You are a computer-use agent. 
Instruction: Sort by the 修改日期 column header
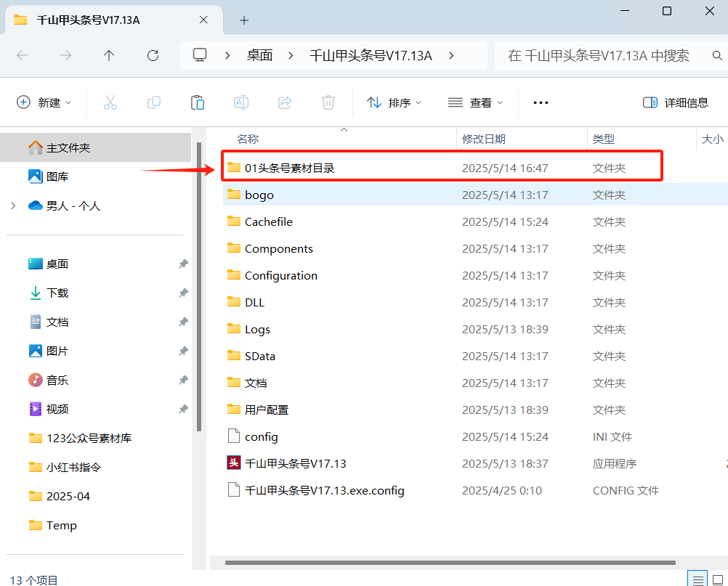(x=484, y=139)
